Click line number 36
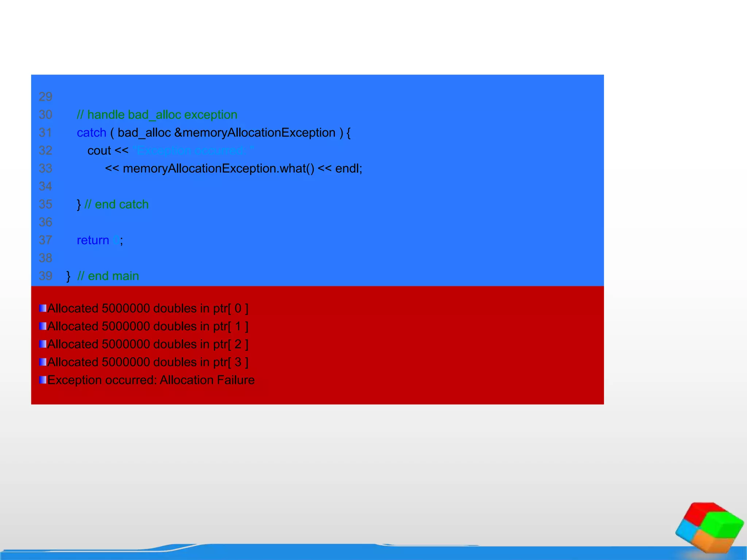Image resolution: width=747 pixels, height=560 pixels. pyautogui.click(x=46, y=222)
